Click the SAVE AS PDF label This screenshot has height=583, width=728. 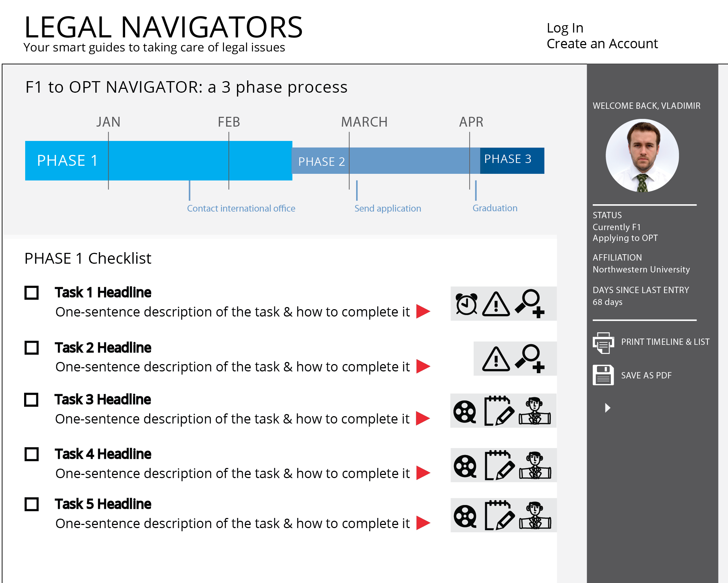[x=646, y=375]
